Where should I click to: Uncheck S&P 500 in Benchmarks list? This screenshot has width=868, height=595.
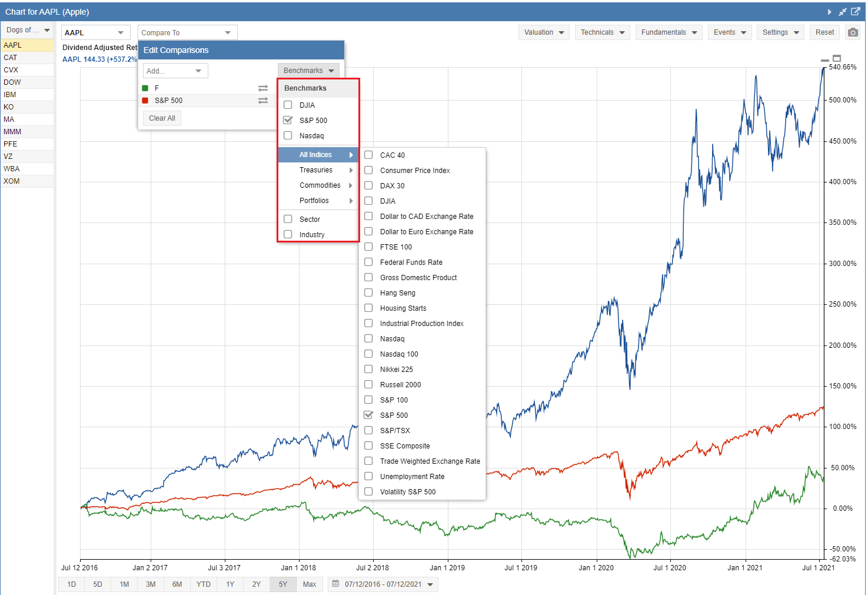288,120
